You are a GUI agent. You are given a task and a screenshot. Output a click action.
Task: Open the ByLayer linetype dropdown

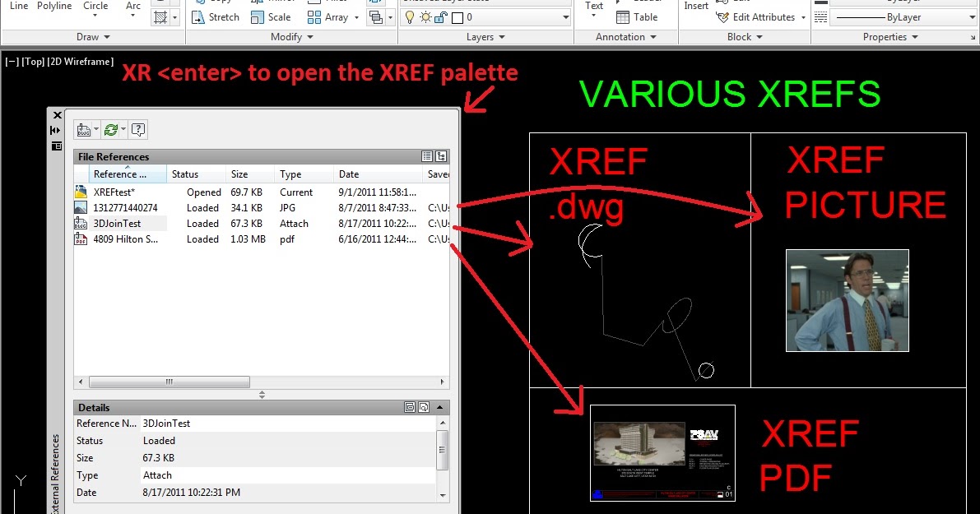(x=972, y=17)
